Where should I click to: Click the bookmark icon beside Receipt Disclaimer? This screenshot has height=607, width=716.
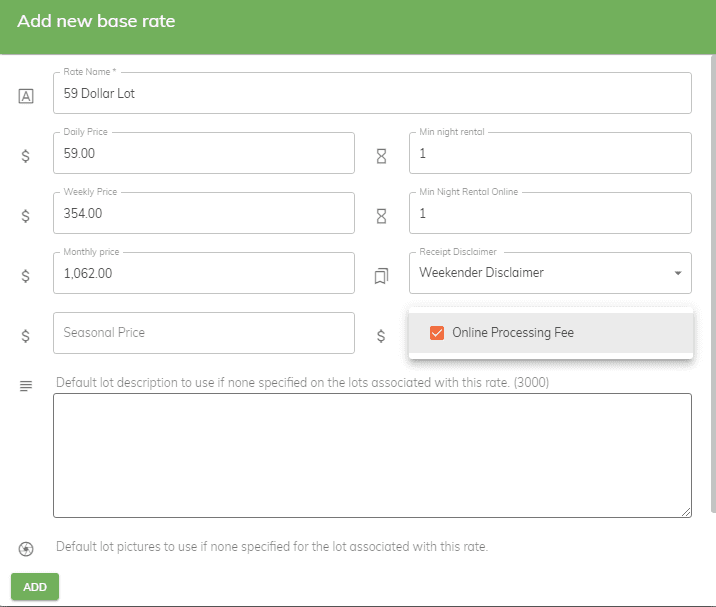pyautogui.click(x=381, y=276)
